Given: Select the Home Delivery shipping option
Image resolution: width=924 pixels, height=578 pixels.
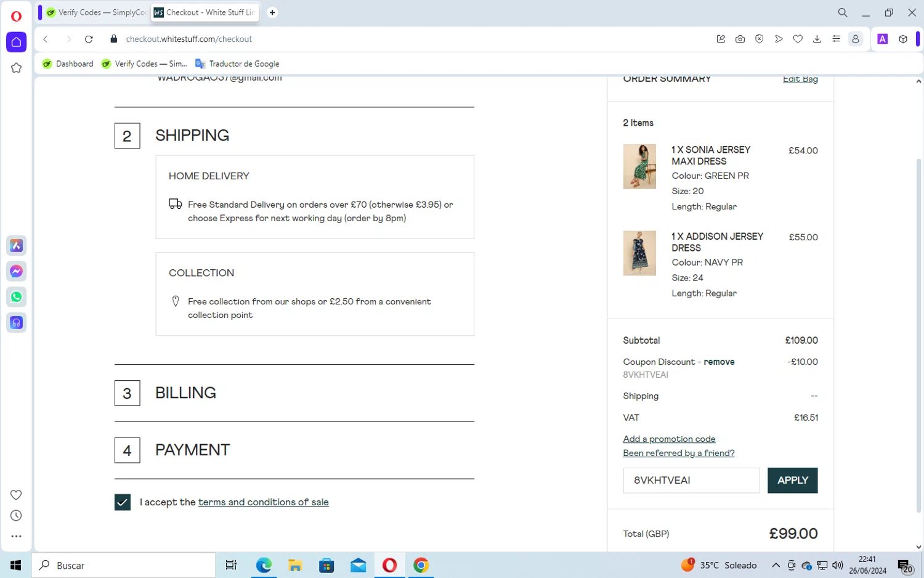Looking at the screenshot, I should (315, 197).
